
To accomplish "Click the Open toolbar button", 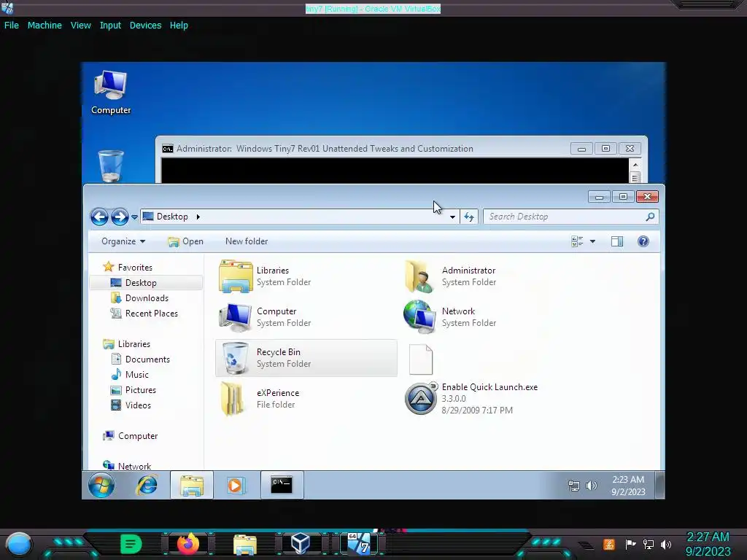I will tap(186, 241).
